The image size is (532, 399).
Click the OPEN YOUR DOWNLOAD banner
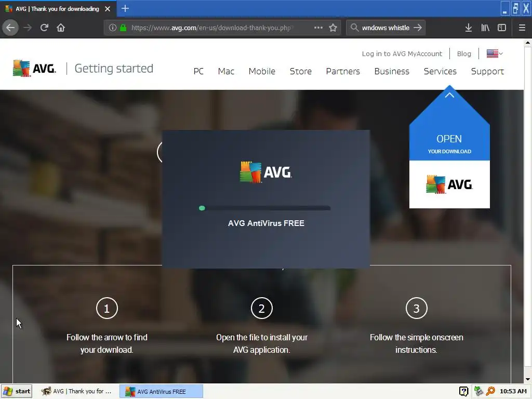[449, 144]
